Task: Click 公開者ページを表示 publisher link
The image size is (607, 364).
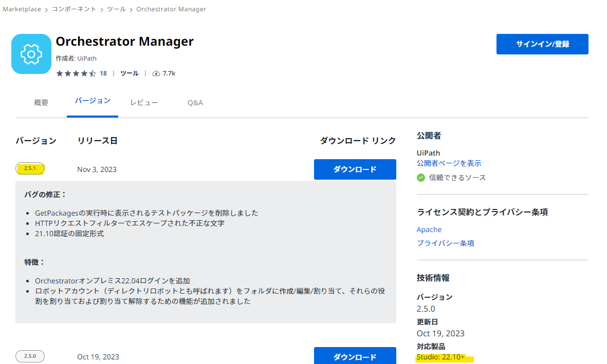Action: (449, 163)
